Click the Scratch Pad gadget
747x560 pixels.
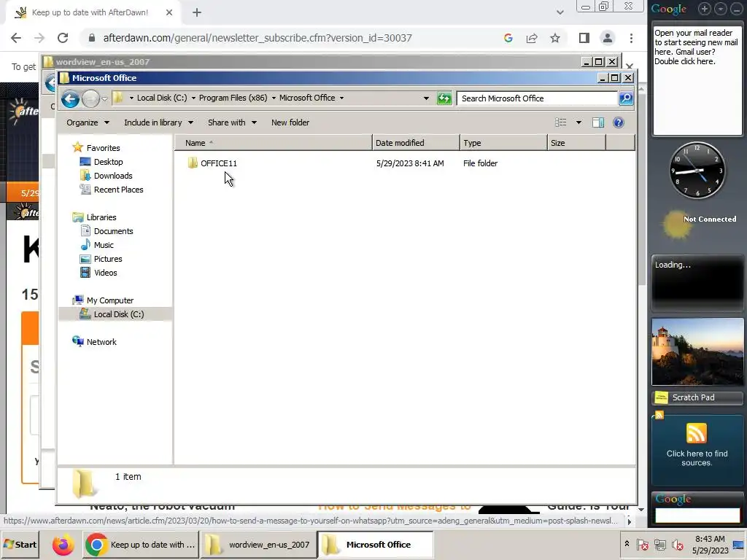click(x=697, y=397)
